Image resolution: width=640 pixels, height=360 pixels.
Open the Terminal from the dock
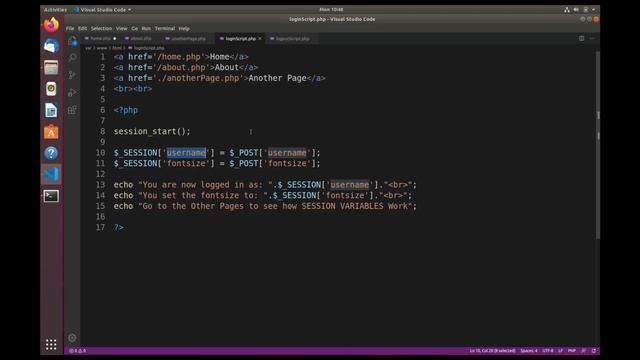(x=51, y=196)
